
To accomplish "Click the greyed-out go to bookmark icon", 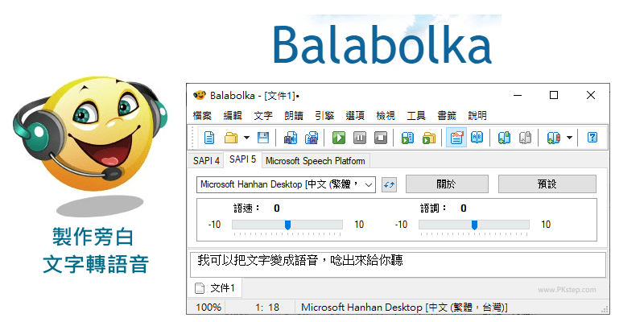I will [525, 137].
